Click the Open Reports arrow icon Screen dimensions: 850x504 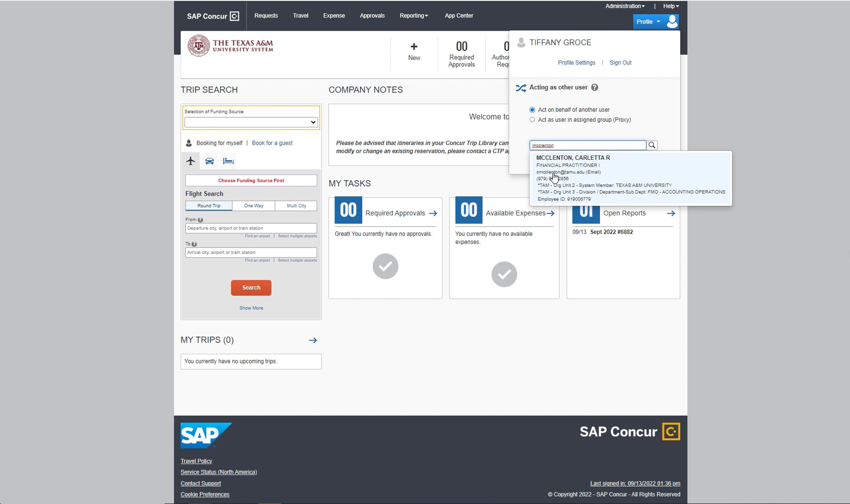(x=670, y=213)
